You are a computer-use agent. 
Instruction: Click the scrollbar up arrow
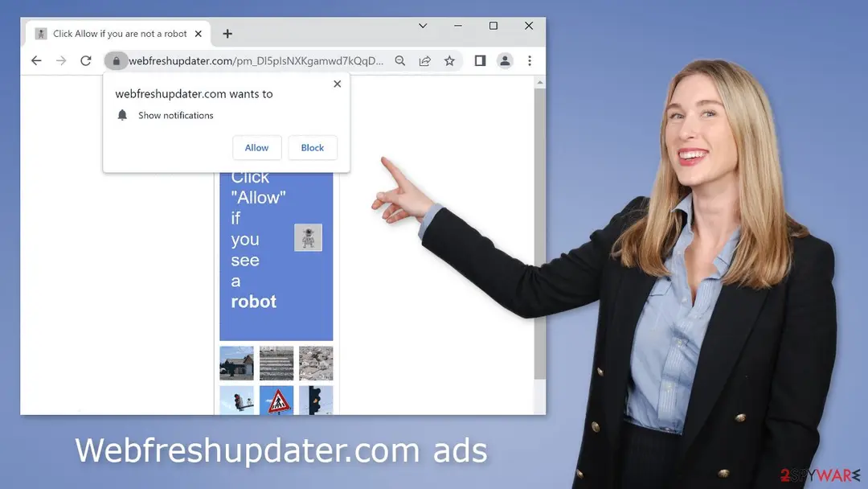click(x=540, y=83)
